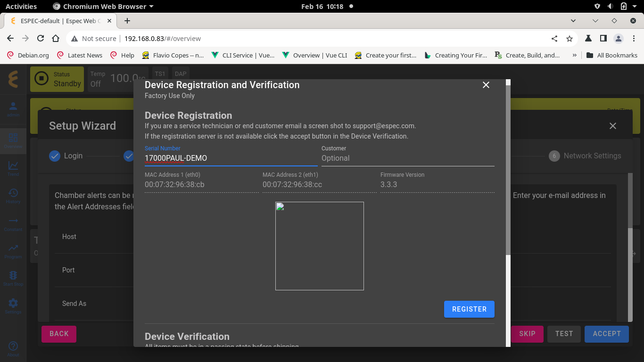
Task: Open the clock and calendar menu
Action: [x=322, y=7]
